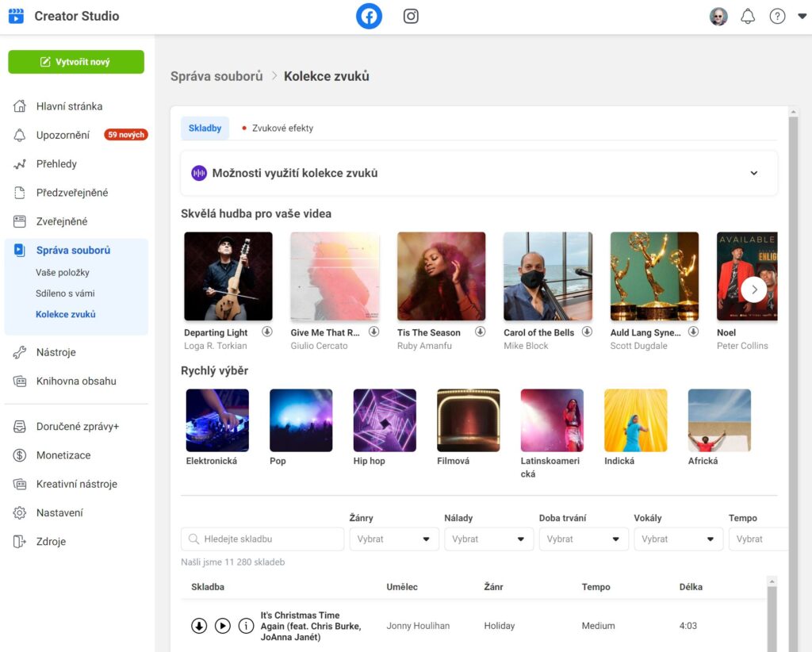Select the Latinskoamerická genre tile
This screenshot has width=812, height=652.
click(x=552, y=420)
